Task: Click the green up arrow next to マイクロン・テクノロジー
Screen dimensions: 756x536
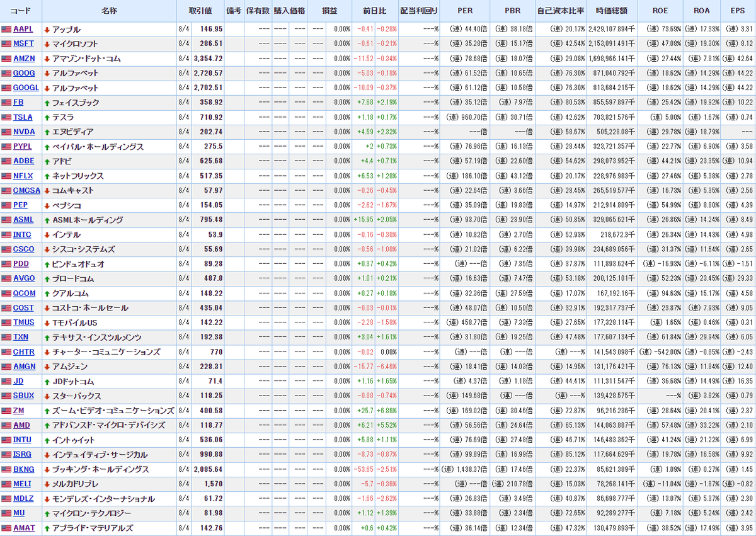Action: pyautogui.click(x=47, y=513)
